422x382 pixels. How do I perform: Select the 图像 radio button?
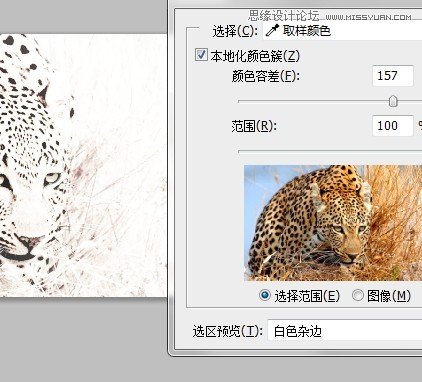[358, 295]
